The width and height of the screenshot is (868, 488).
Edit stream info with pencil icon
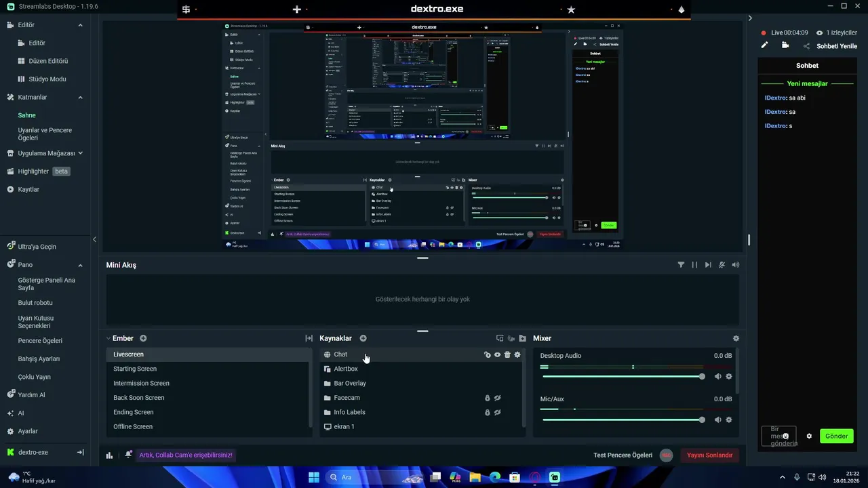tap(765, 45)
